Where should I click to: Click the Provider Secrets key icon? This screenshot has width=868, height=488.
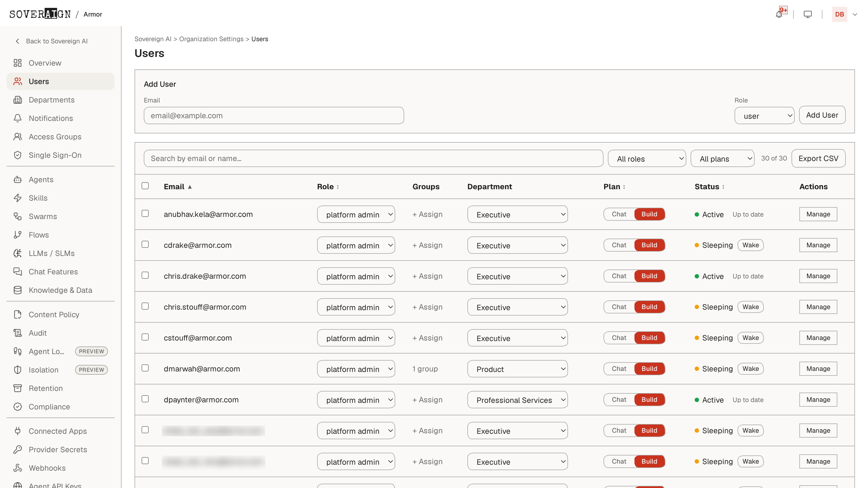pyautogui.click(x=18, y=450)
